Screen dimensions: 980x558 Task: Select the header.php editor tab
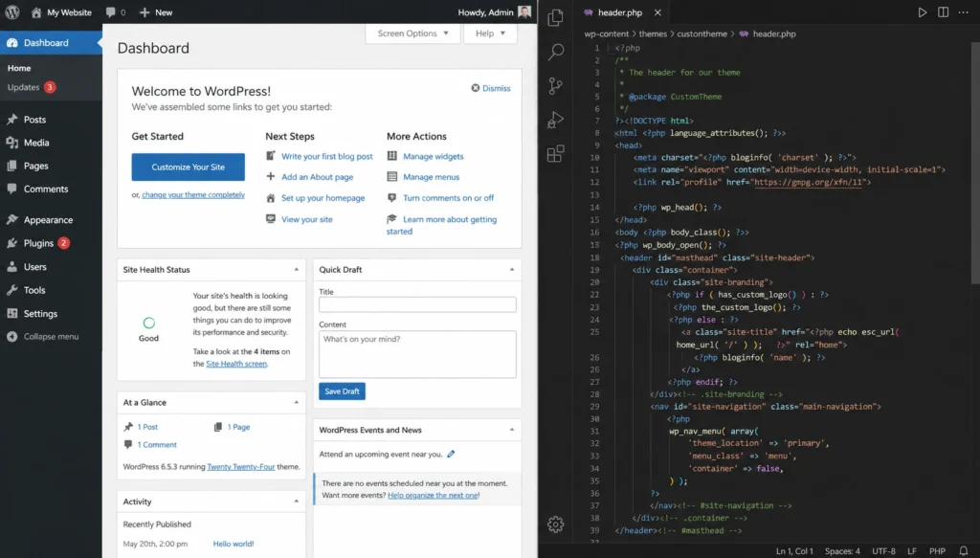[x=619, y=12]
